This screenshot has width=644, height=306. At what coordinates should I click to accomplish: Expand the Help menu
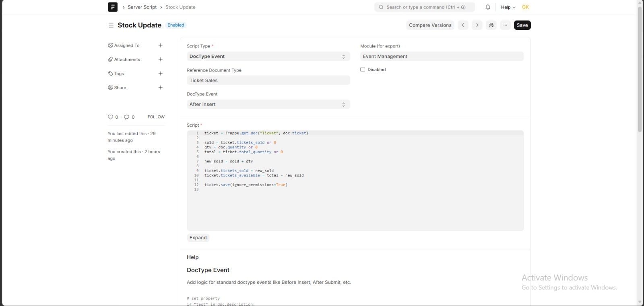pyautogui.click(x=508, y=7)
